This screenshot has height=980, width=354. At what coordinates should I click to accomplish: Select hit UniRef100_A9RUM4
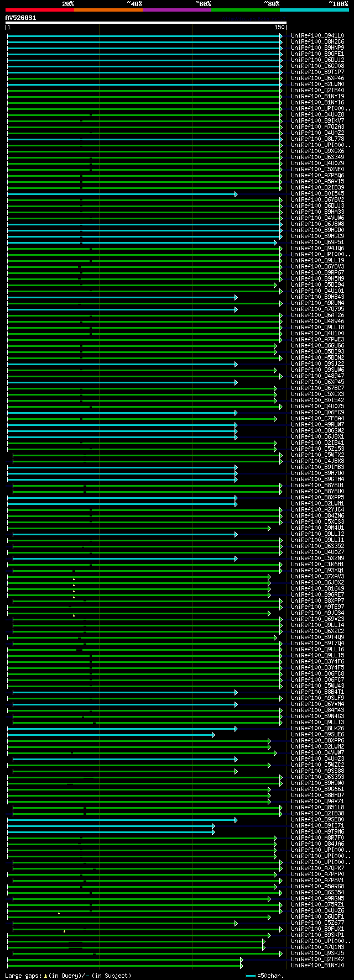pos(317,303)
